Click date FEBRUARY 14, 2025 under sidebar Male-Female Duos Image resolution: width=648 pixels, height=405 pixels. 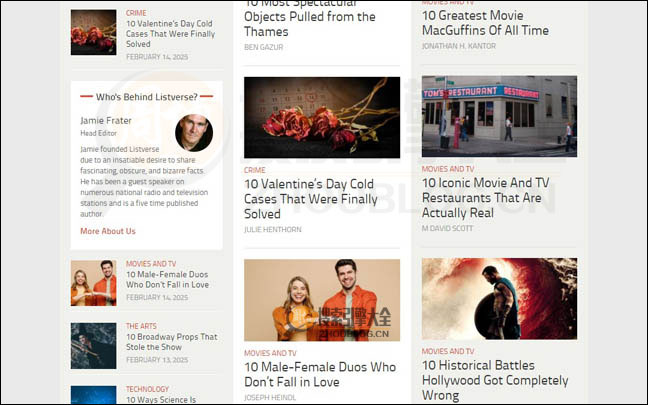click(x=157, y=298)
